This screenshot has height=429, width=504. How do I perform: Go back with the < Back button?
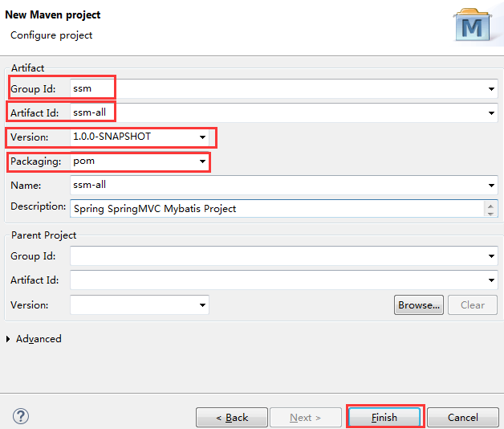point(232,418)
